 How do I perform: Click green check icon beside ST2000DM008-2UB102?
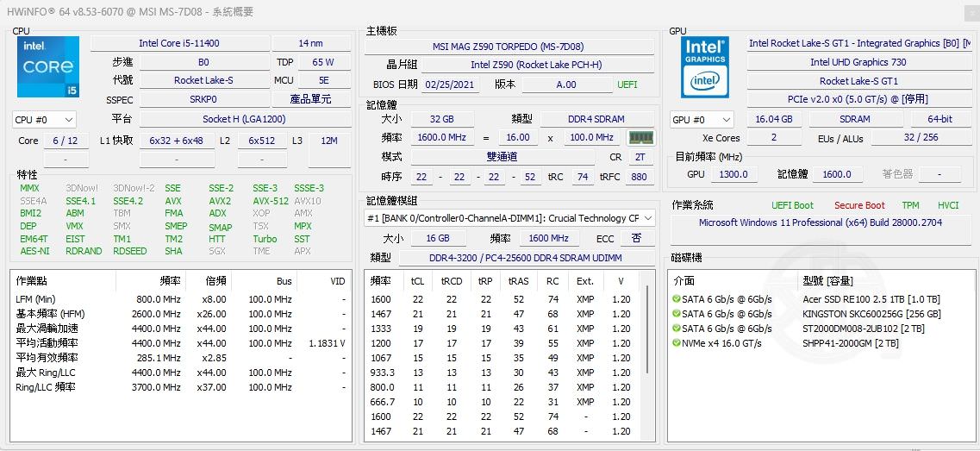point(677,329)
